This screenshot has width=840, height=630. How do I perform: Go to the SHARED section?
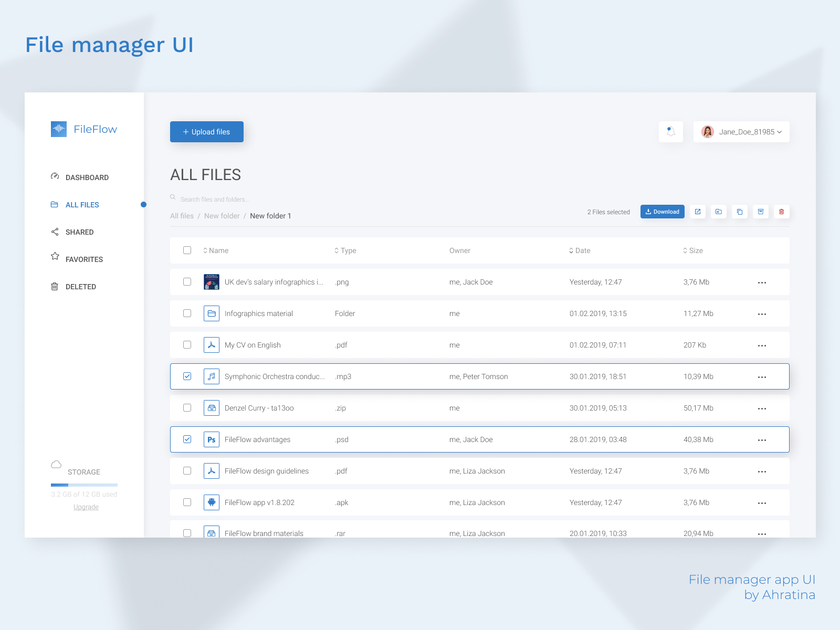pyautogui.click(x=80, y=232)
